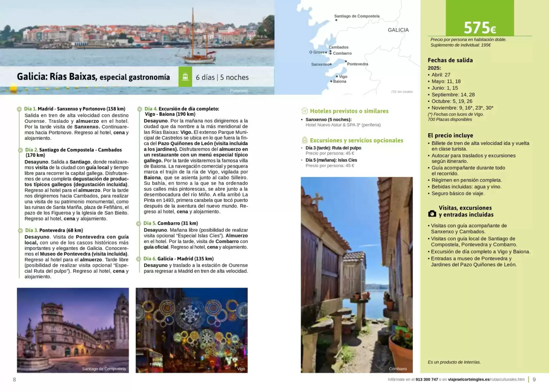Click the hotel icon next to Hoteles previstos
The image size is (549, 392).
point(304,111)
